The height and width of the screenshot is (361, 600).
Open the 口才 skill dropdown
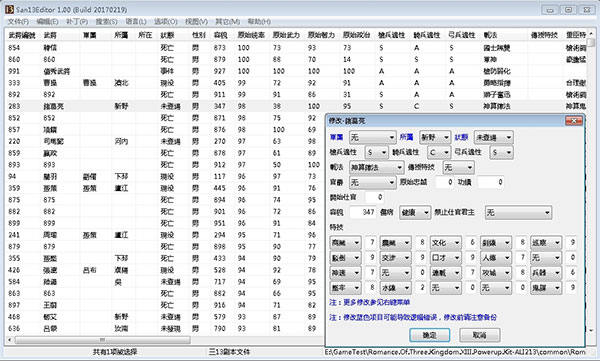[x=446, y=258]
